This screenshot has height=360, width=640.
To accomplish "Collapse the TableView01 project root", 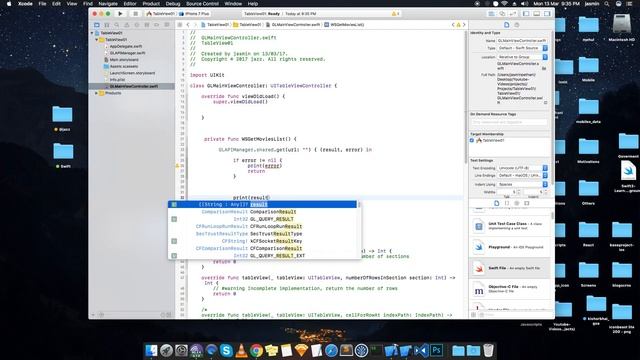I will 92,33.
